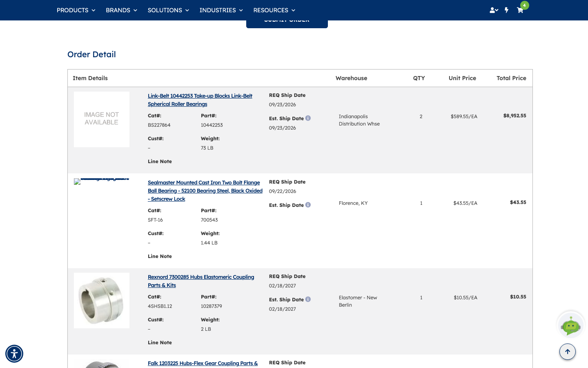
Task: Click the back-to-top arrow button
Action: [x=568, y=352]
